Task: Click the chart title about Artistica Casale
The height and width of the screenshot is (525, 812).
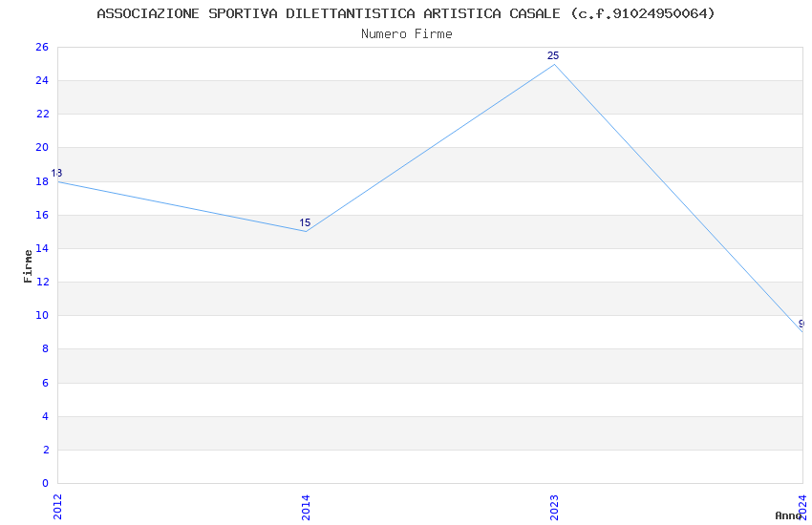Action: coord(406,13)
